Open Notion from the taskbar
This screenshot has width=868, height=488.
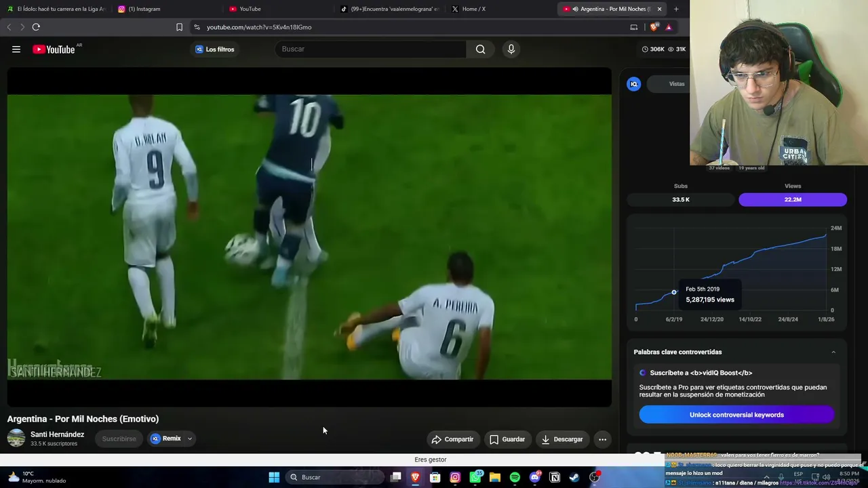(555, 477)
